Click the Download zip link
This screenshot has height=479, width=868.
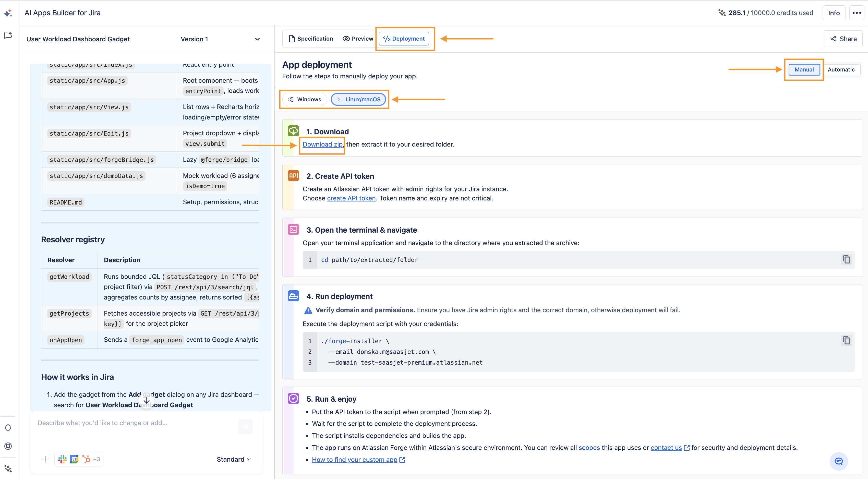322,144
